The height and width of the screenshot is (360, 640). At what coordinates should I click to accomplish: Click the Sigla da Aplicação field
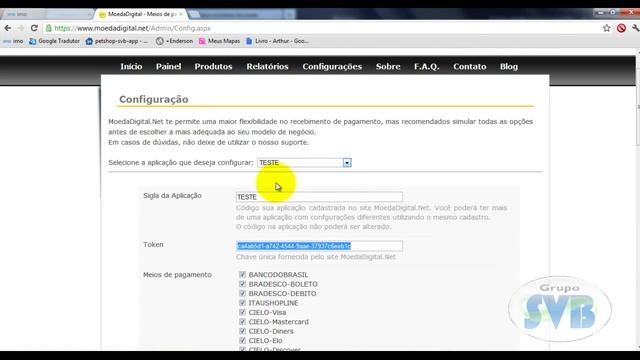(319, 197)
